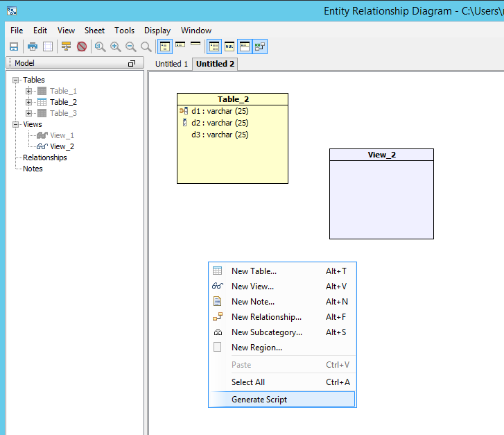Open the Tools menu
The image size is (504, 435).
125,31
